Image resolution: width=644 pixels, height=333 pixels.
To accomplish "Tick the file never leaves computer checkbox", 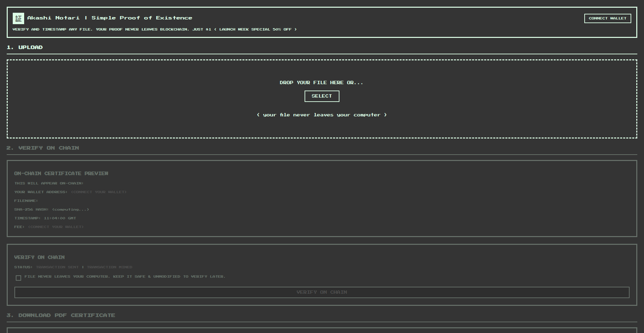I will (18, 278).
